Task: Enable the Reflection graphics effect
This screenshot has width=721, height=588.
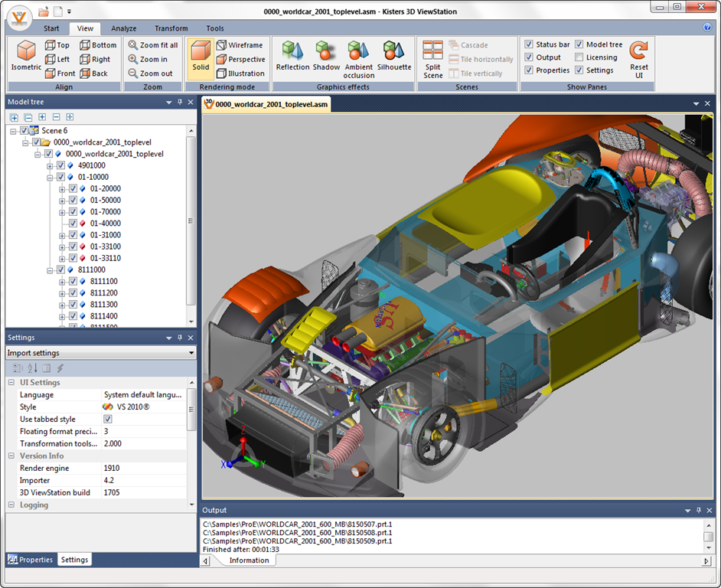Action: tap(292, 56)
